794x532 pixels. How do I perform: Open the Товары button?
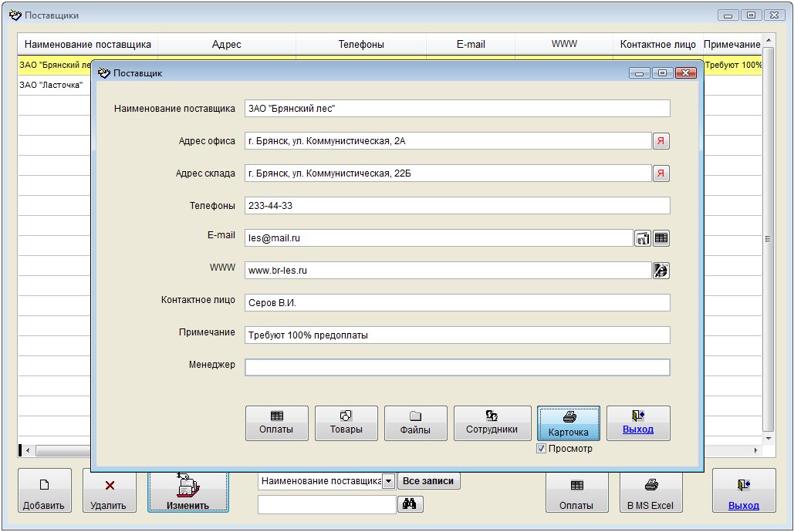(x=346, y=423)
